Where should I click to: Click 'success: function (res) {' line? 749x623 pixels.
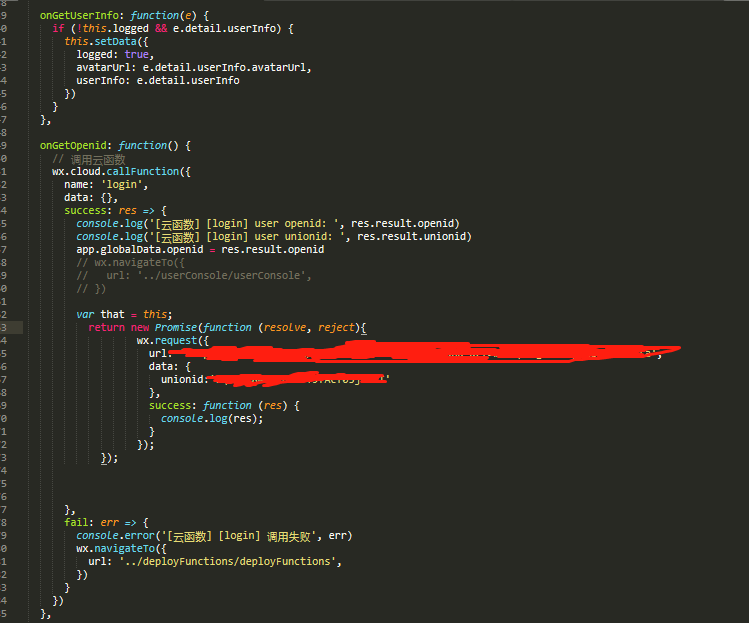(224, 406)
